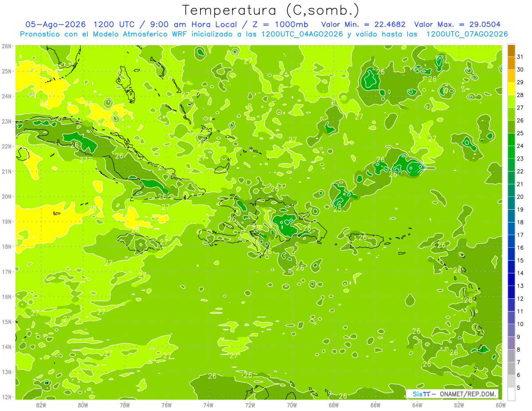532x411 pixels.
Task: Pick the legend swatch above value 31
Action: 511,51
